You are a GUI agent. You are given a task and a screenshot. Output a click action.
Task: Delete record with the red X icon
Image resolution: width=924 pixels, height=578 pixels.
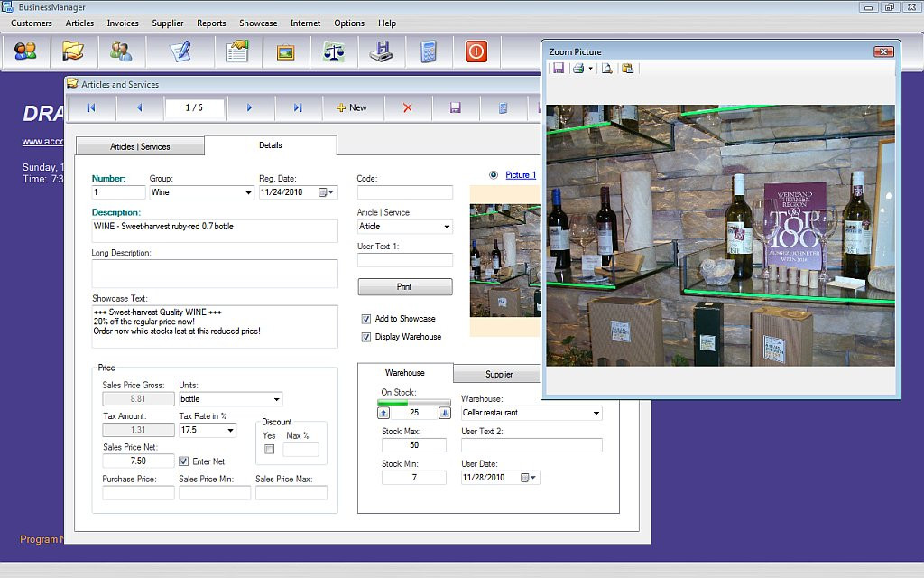click(407, 107)
